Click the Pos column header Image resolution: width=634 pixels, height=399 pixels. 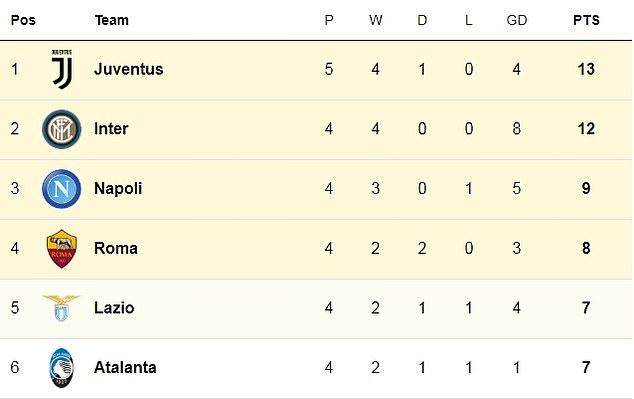[x=23, y=20]
